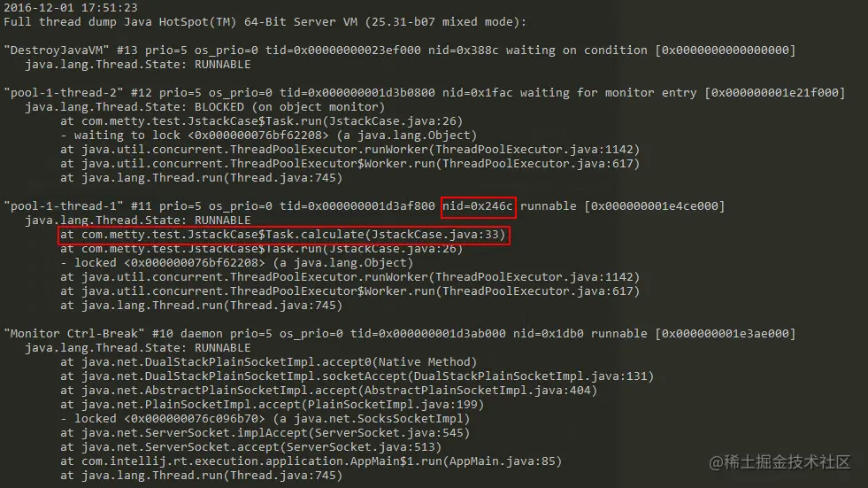Screen dimensions: 868x488
Task: Click the timestamp 2016-12-01 17:51:23
Action: pos(70,7)
